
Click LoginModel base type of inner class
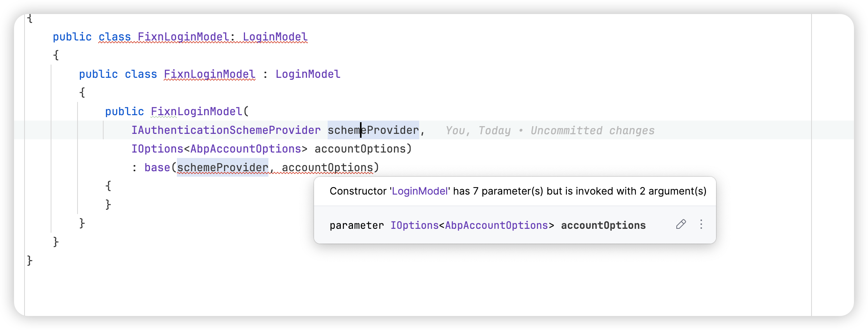pos(308,74)
